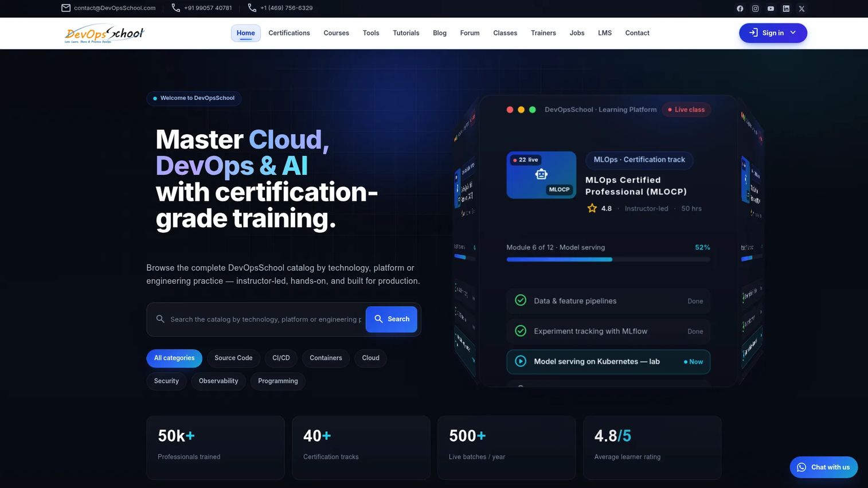Click the play icon for Model serving on Kubernetes
Viewport: 868px width, 488px height.
pos(521,361)
